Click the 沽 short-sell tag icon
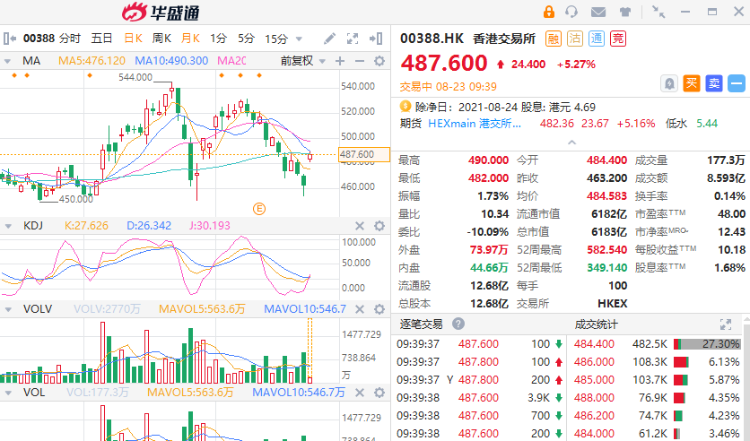The height and width of the screenshot is (441, 750). coord(575,39)
